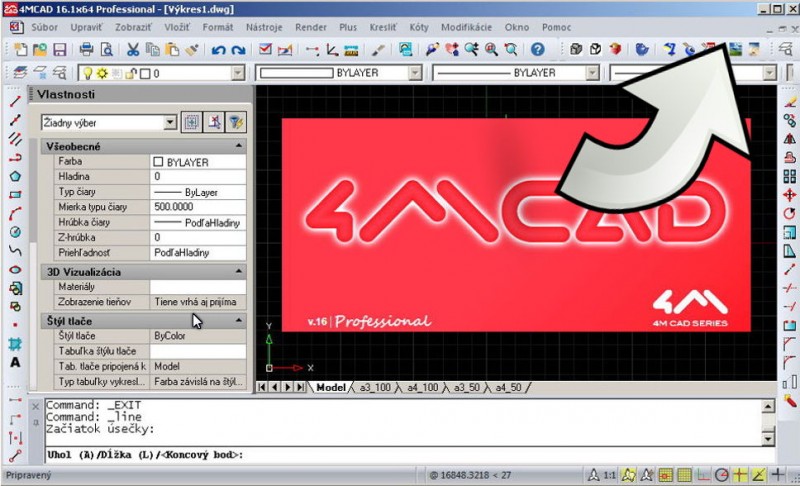The image size is (800, 486).
Task: Click the command line input field
Action: [411, 455]
